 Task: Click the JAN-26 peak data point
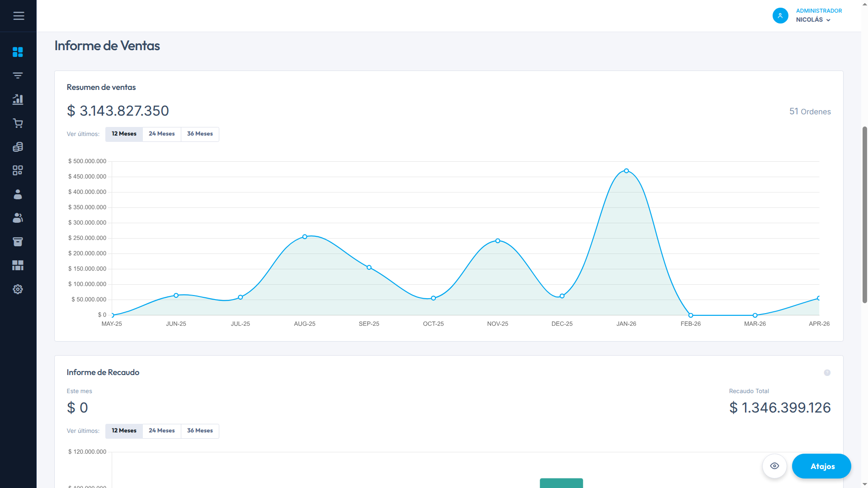[x=626, y=171]
